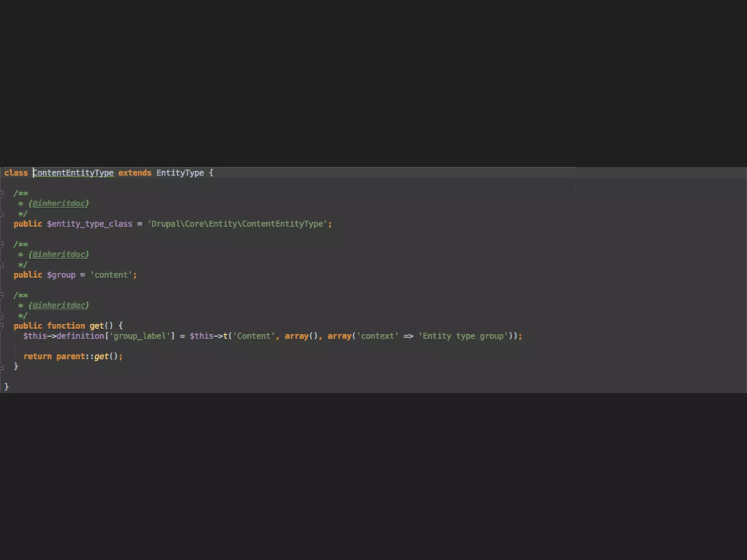Click the first @inheritdoc tag link
Viewport: 747px width, 560px height.
coord(59,203)
